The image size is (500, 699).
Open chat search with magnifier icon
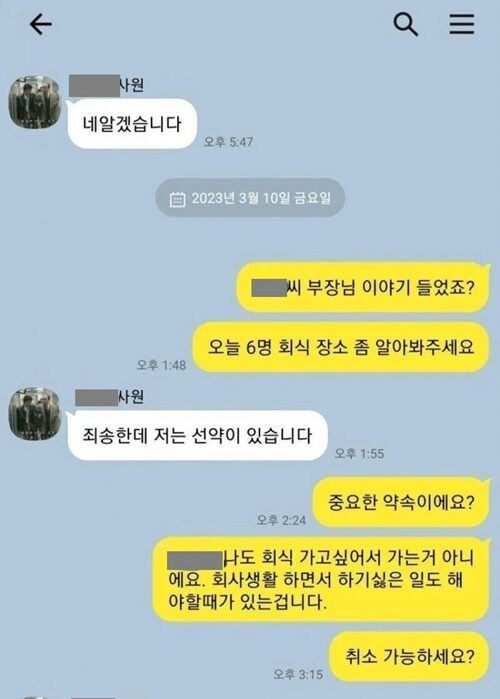click(406, 24)
